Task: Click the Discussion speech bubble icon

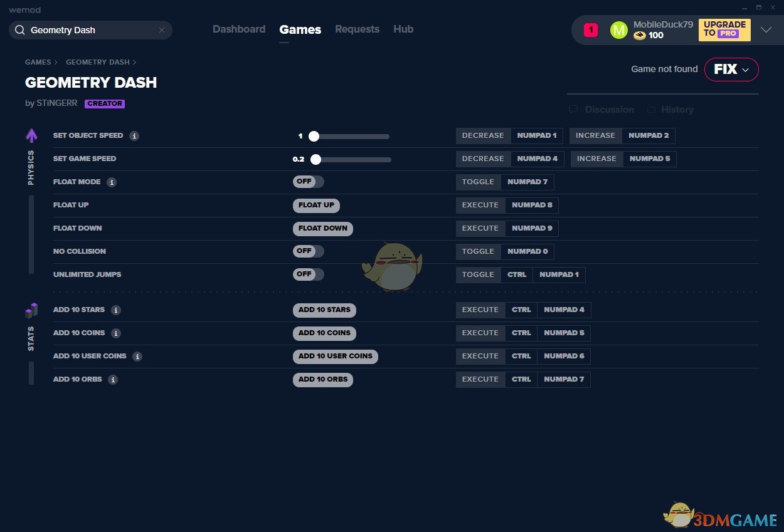Action: click(x=573, y=110)
